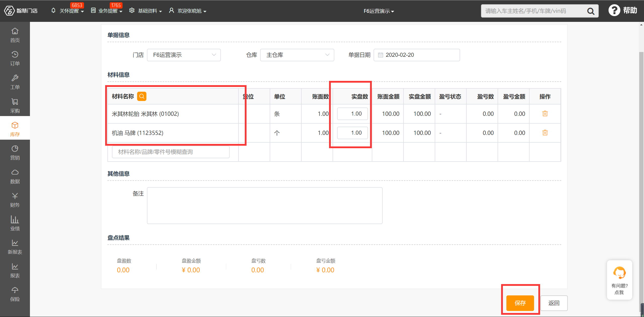Click the calendar icon in 单据日期
Viewport: 644px width, 317px height.
pos(380,55)
